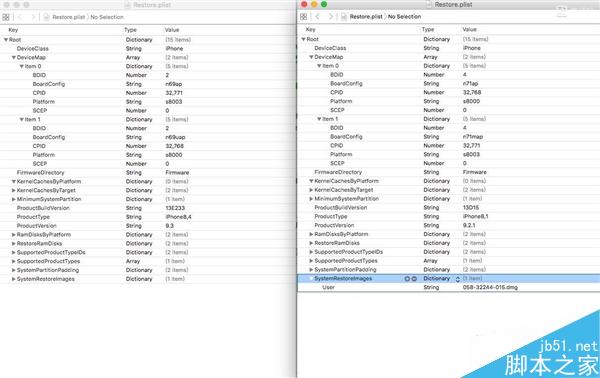Screen dimensions: 600x378
Task: Select n71map BoardConfig value in right window
Action: click(x=473, y=137)
